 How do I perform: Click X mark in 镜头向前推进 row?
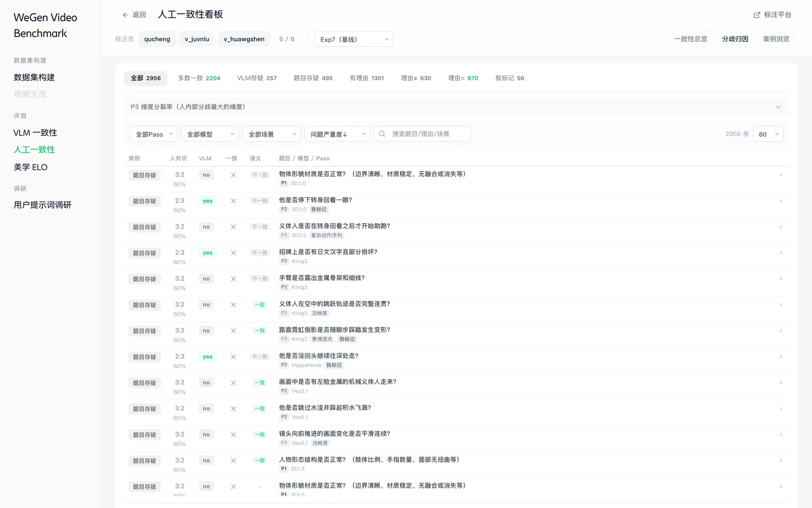click(x=233, y=434)
